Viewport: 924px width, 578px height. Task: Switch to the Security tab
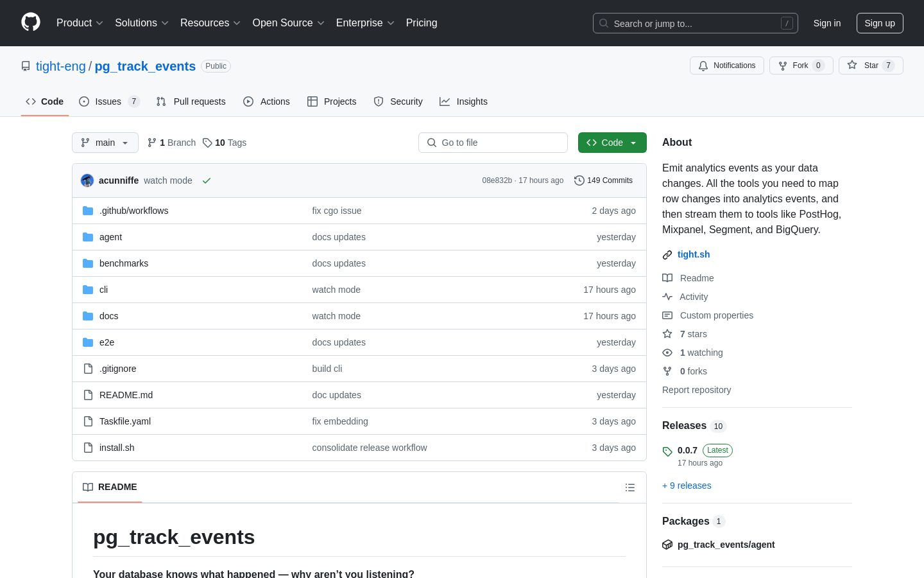(398, 101)
